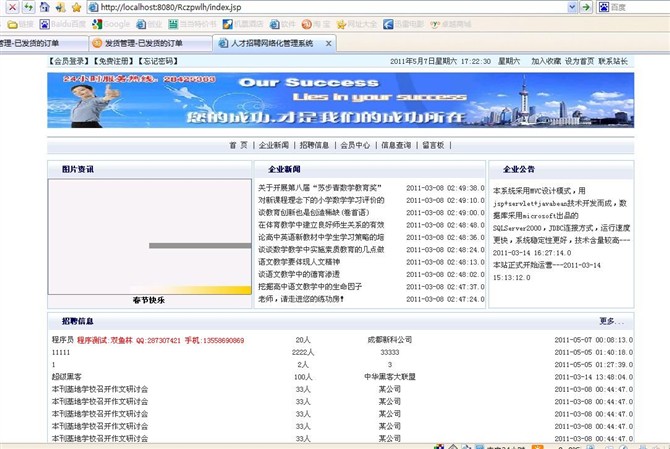This screenshot has height=449, width=670.
Task: Open the 当当特价书 bookmark
Action: 192,24
